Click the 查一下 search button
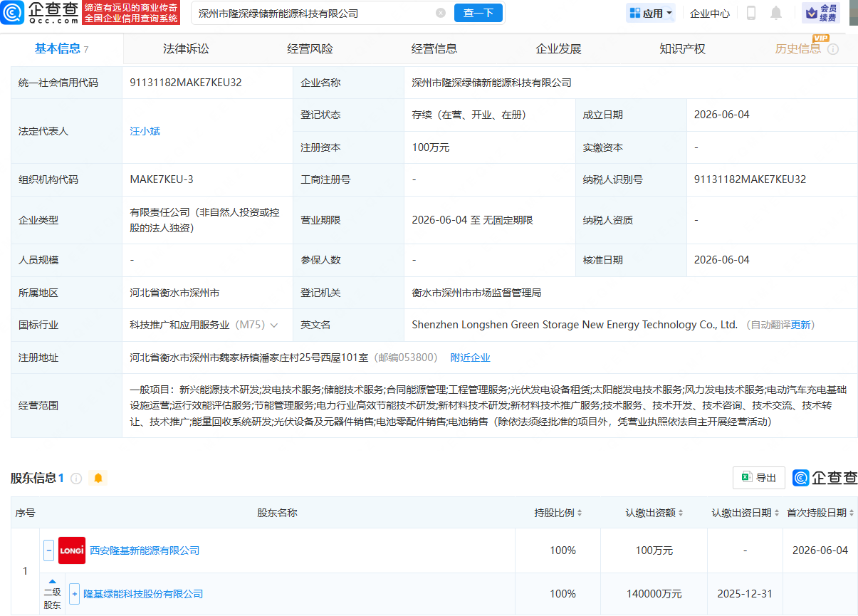 [478, 13]
